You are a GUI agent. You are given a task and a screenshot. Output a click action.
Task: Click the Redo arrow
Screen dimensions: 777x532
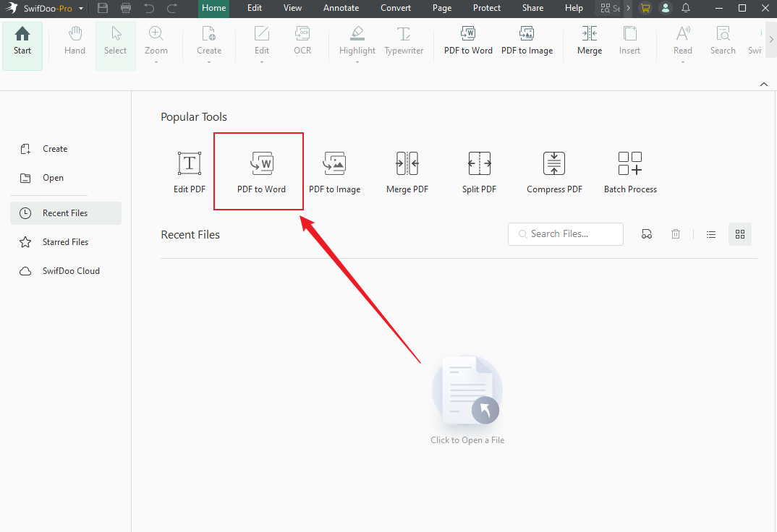coord(172,8)
